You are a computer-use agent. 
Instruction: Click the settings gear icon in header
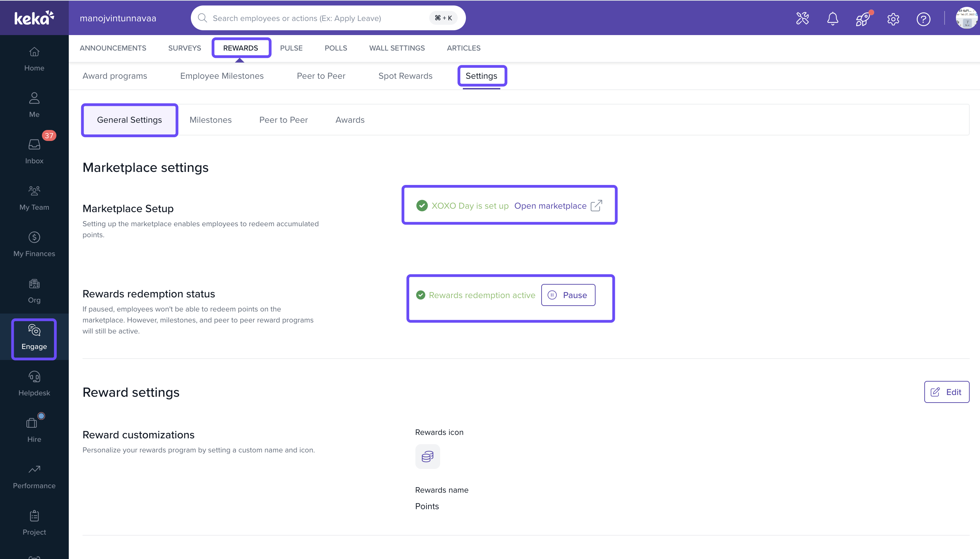[x=893, y=19]
